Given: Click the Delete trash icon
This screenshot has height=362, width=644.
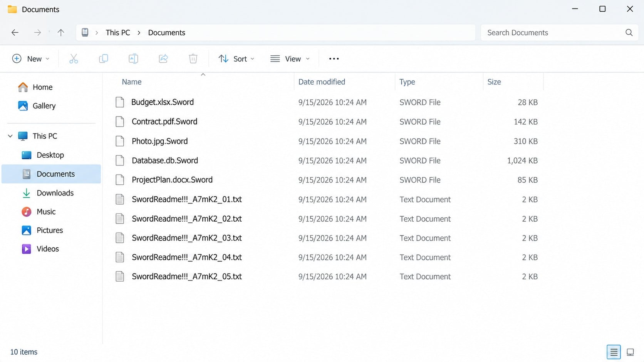Looking at the screenshot, I should pyautogui.click(x=193, y=59).
